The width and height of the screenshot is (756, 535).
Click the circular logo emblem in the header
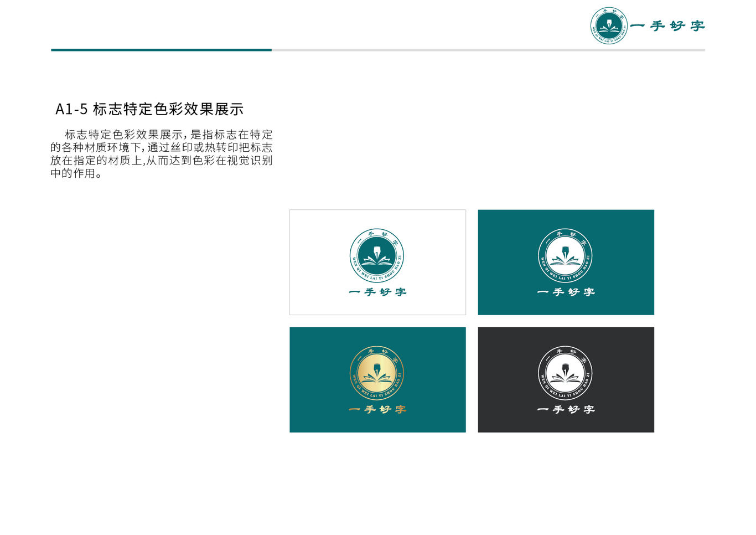click(609, 25)
